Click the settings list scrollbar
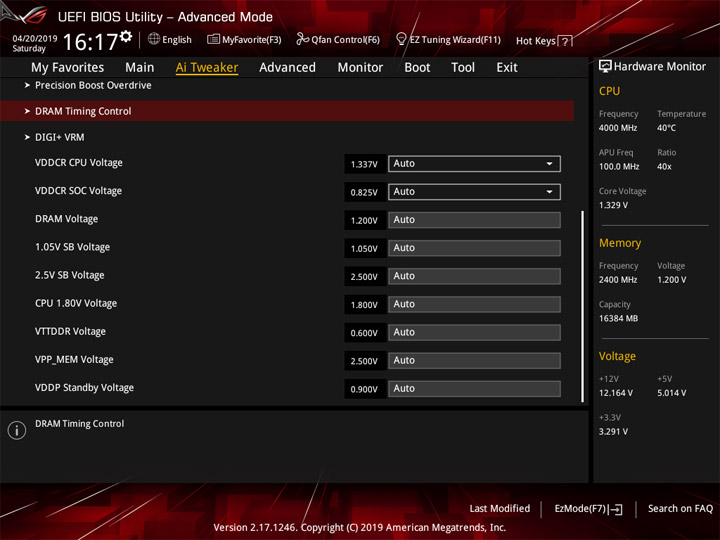 [583, 306]
